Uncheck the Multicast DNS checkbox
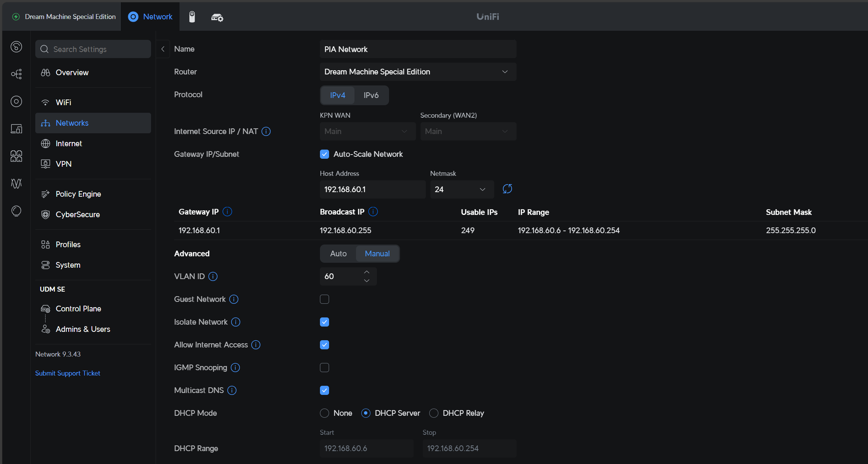868x464 pixels. [325, 390]
